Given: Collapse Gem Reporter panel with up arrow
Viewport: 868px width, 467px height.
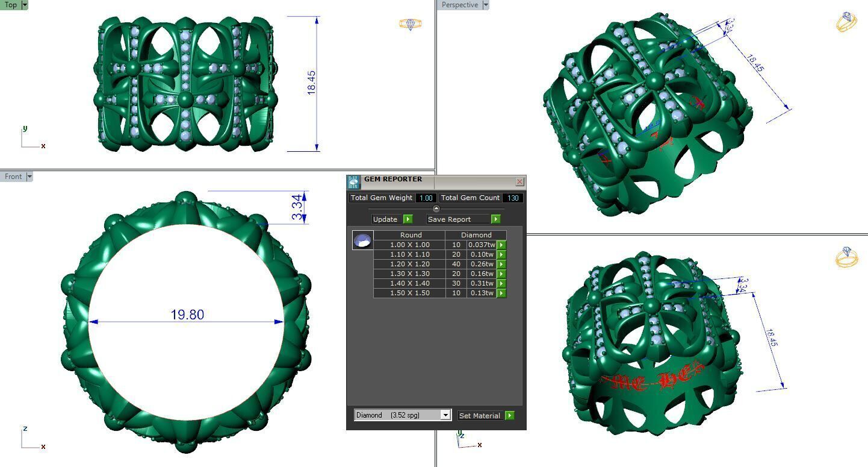Looking at the screenshot, I should [436, 208].
